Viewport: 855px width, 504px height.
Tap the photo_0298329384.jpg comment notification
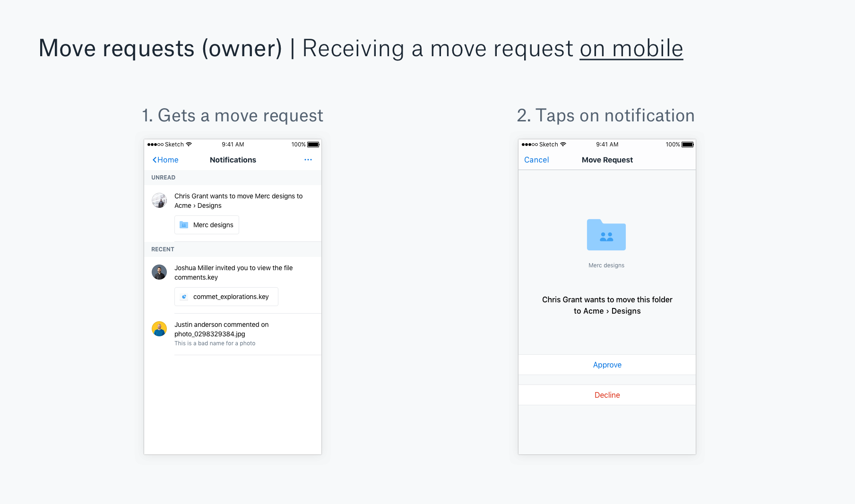(x=222, y=333)
